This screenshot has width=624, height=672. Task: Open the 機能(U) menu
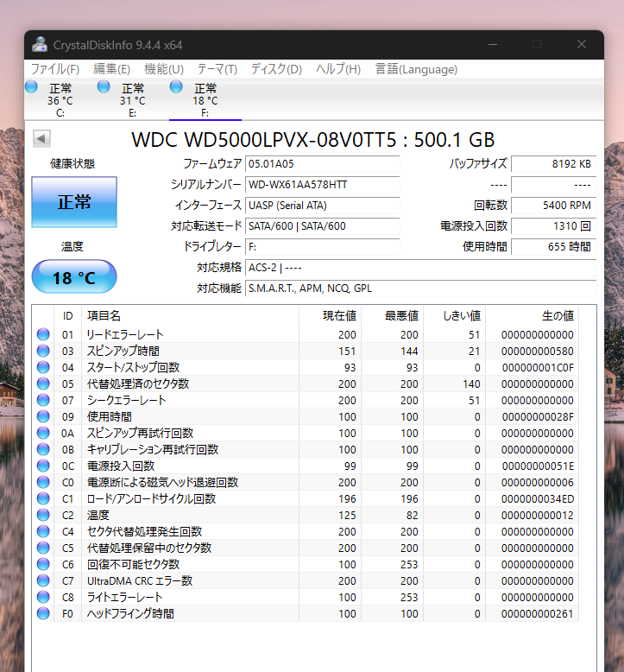click(x=164, y=69)
